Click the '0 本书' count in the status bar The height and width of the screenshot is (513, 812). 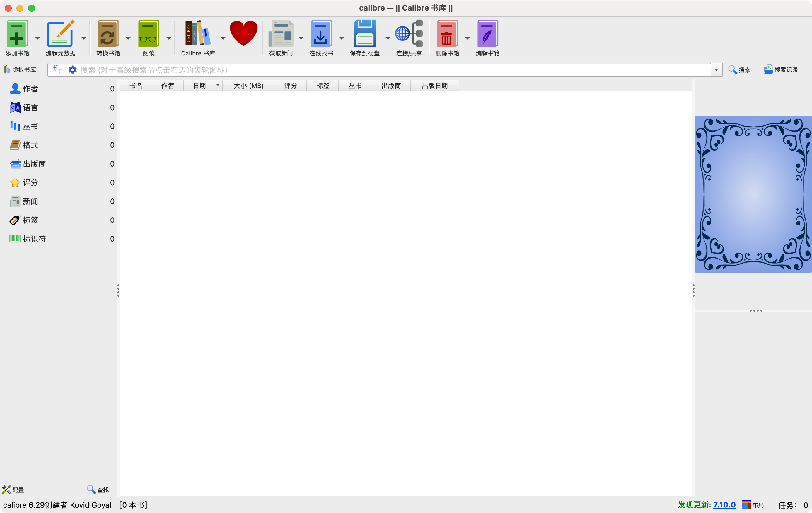coord(134,505)
